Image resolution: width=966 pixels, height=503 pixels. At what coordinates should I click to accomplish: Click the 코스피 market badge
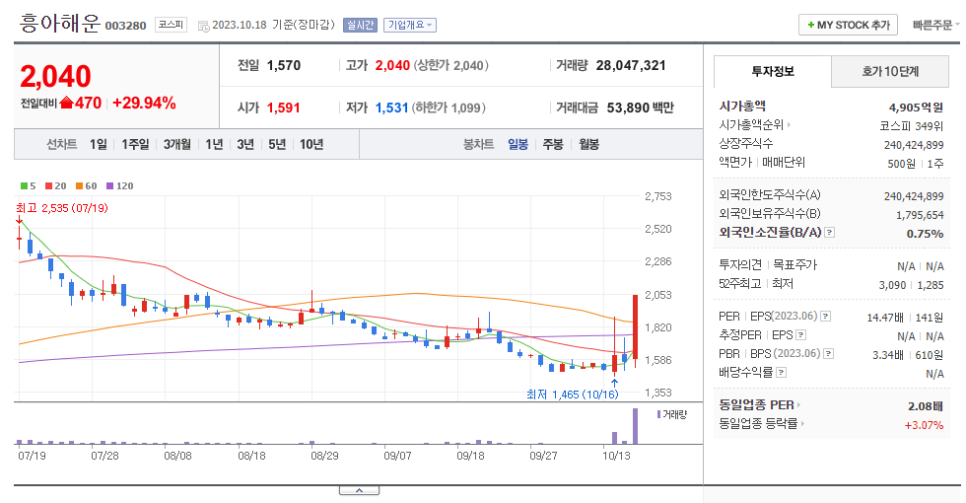click(x=171, y=25)
